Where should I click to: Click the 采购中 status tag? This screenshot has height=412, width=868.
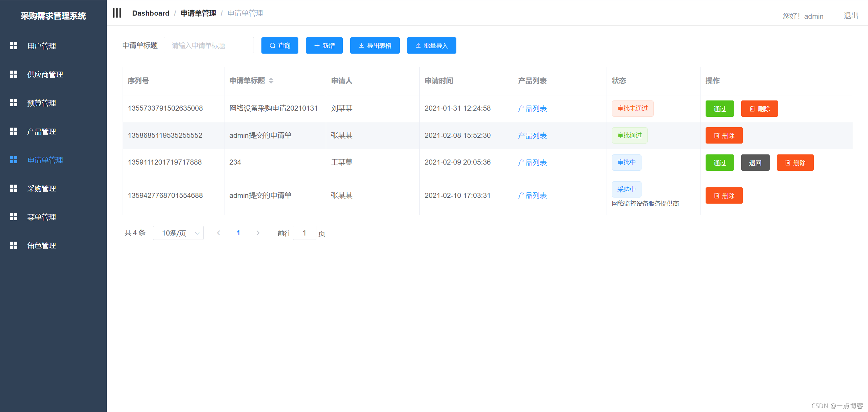point(627,189)
